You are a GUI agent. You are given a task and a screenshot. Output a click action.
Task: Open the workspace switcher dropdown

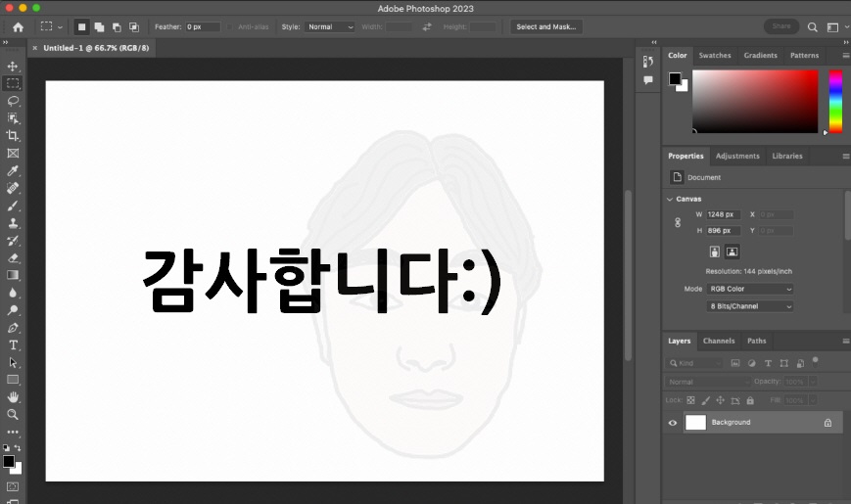pyautogui.click(x=836, y=27)
